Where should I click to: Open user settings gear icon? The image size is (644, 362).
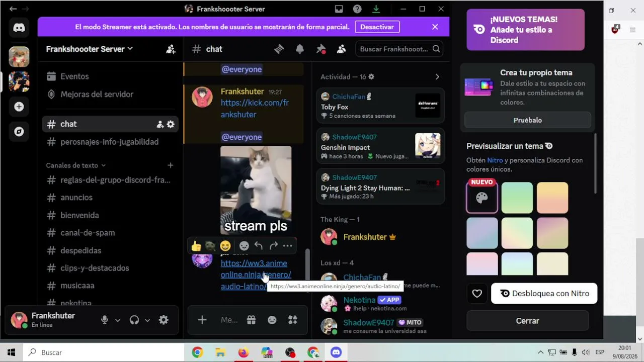click(164, 320)
